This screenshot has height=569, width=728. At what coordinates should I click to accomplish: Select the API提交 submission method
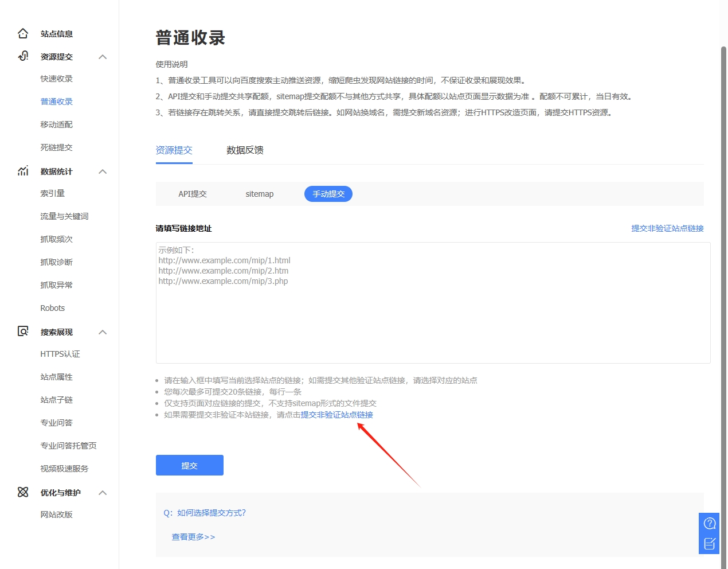tap(193, 194)
